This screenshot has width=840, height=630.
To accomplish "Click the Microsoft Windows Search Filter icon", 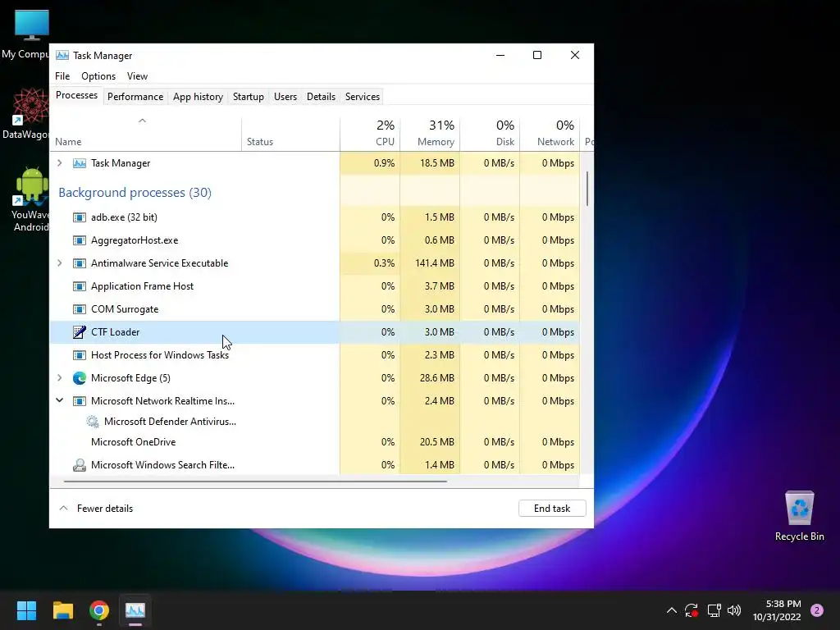I will tap(80, 465).
